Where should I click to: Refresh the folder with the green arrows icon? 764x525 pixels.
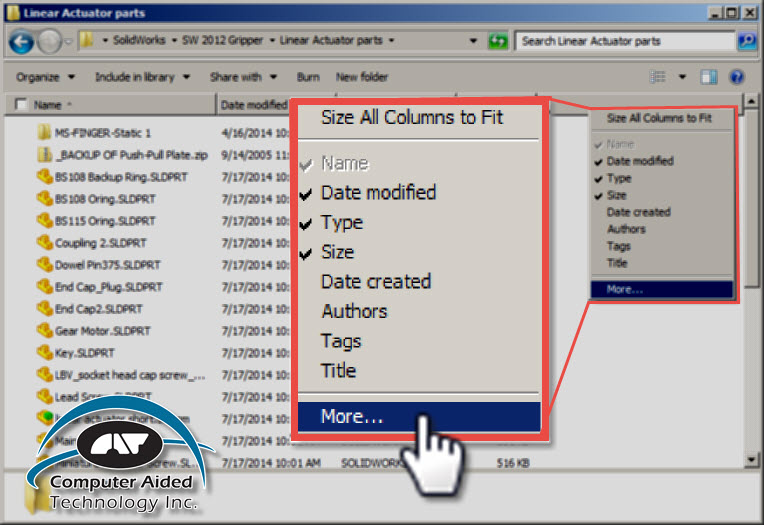point(497,41)
